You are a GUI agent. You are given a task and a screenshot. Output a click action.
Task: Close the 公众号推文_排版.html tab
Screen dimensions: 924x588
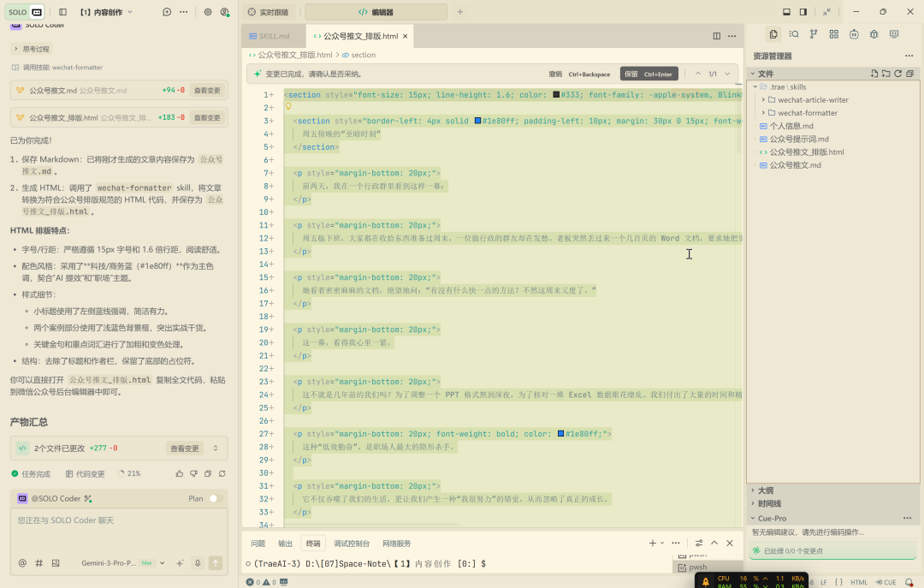(406, 37)
